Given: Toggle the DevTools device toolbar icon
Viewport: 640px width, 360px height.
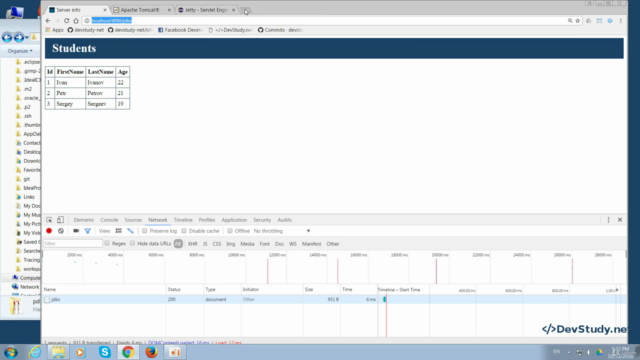Looking at the screenshot, I should (60, 220).
